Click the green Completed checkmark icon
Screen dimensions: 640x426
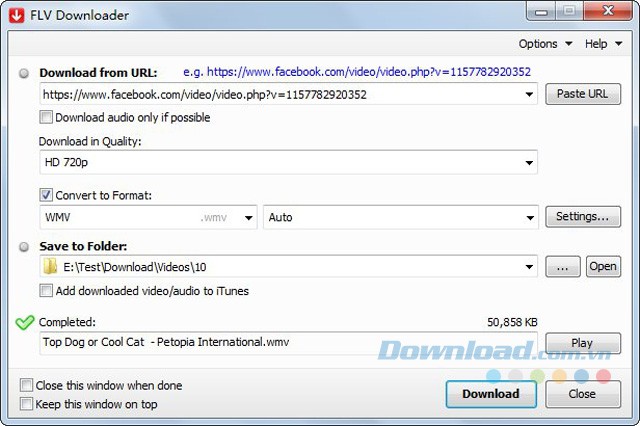click(24, 322)
